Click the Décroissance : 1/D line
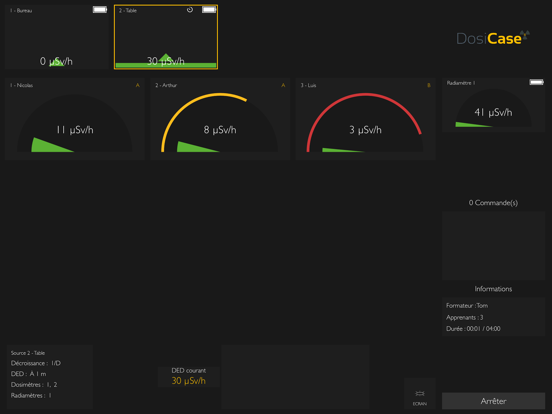The image size is (552, 414). click(36, 363)
